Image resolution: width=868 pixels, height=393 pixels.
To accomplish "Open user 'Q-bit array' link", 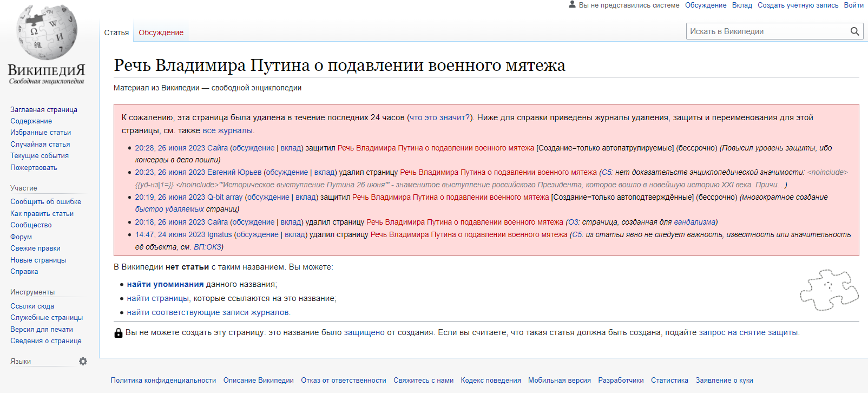I will tap(225, 197).
